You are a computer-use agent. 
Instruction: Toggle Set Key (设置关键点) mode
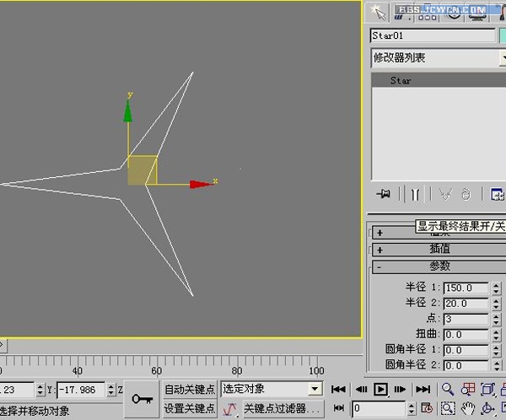[190, 408]
